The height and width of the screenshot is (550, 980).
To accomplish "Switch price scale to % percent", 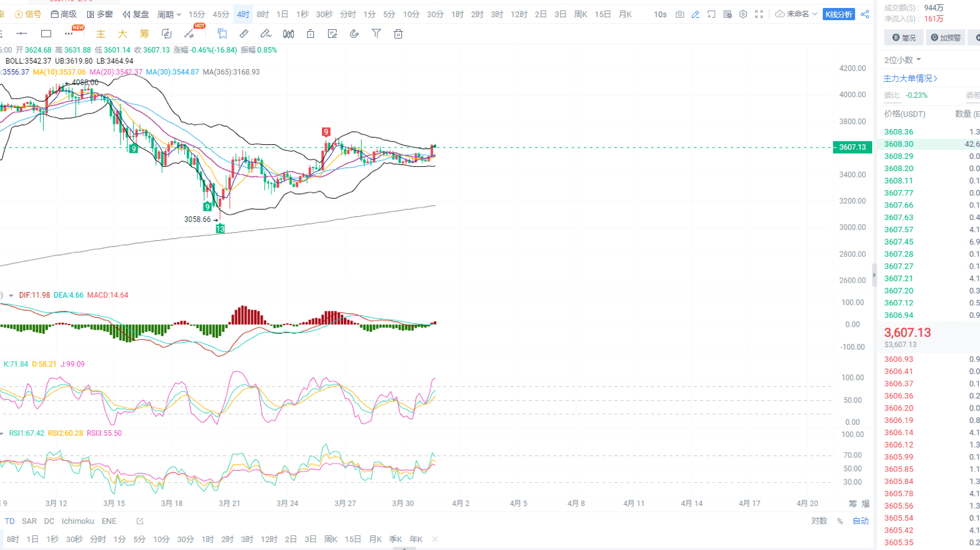I will click(840, 521).
